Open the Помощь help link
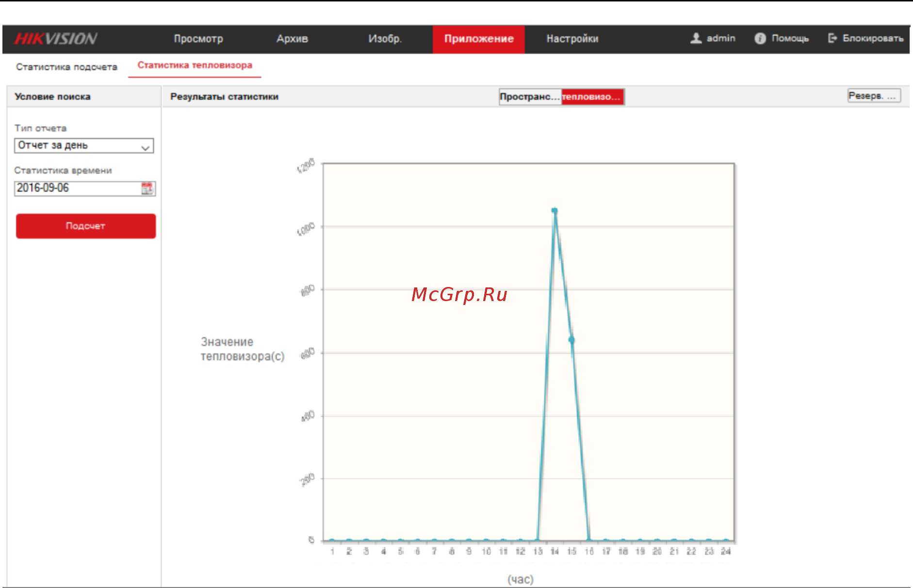 coord(790,38)
